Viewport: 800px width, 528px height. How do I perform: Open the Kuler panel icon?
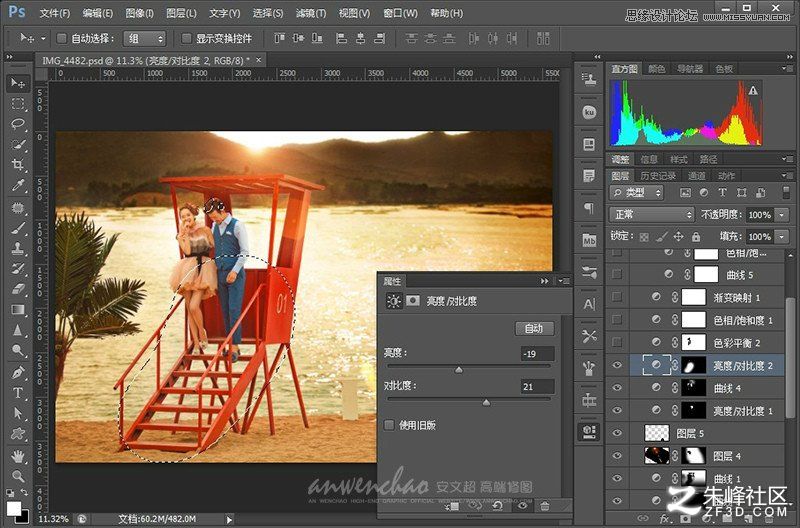(589, 112)
